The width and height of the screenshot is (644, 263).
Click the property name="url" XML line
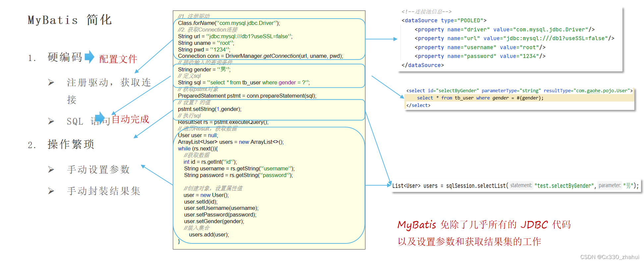coord(515,39)
